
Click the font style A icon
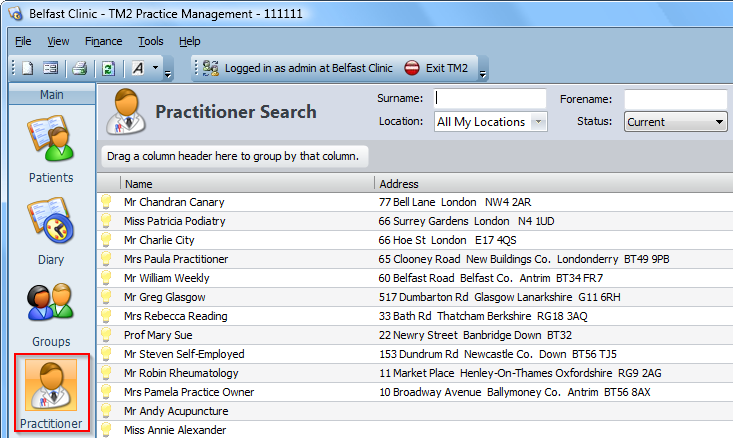point(138,68)
